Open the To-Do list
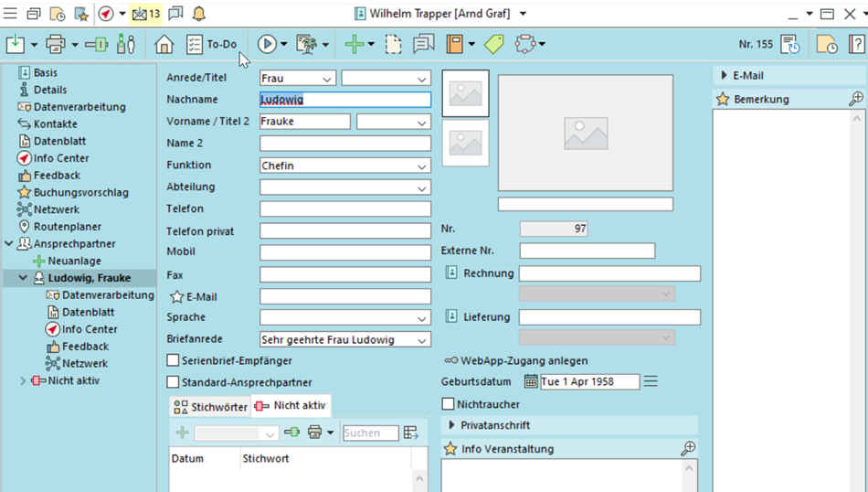 click(x=211, y=45)
